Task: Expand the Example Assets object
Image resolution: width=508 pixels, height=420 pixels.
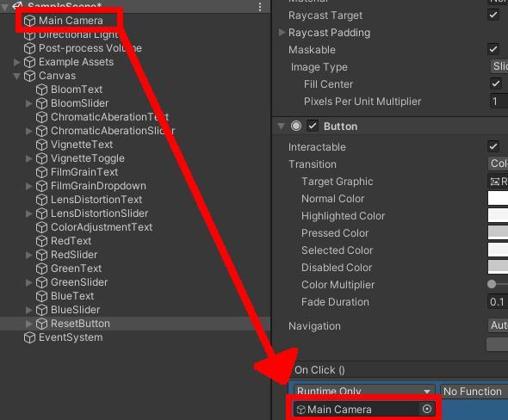Action: coord(17,62)
